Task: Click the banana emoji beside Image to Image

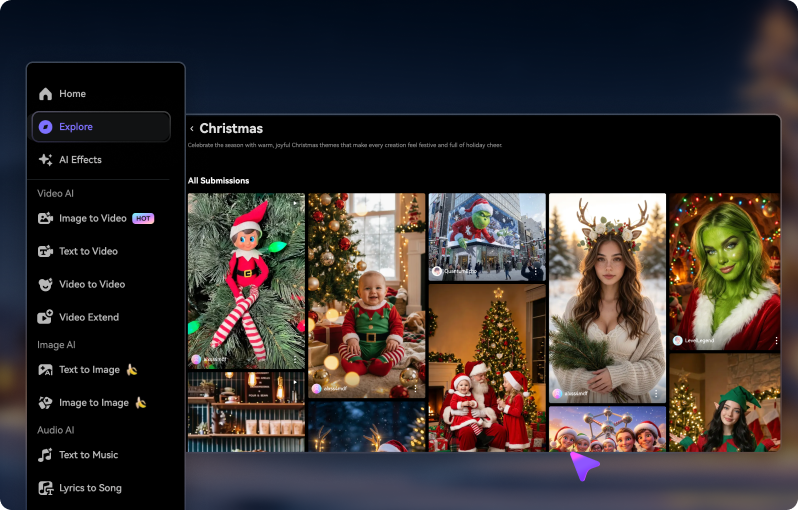Action: point(140,403)
